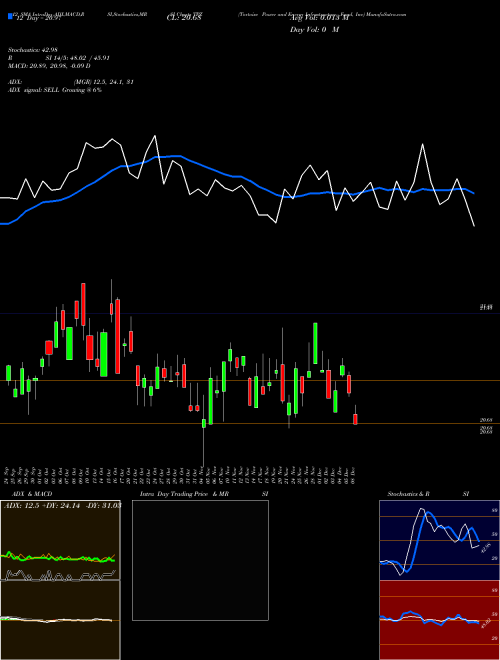500x660 pixels.
Task: Click the last red candlestick on the chart
Action: click(x=355, y=419)
